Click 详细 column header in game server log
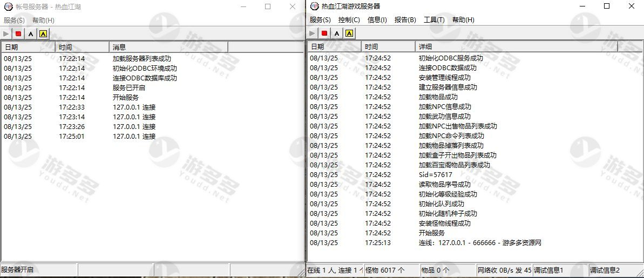Viewport: 644px width, 278px height. point(516,47)
